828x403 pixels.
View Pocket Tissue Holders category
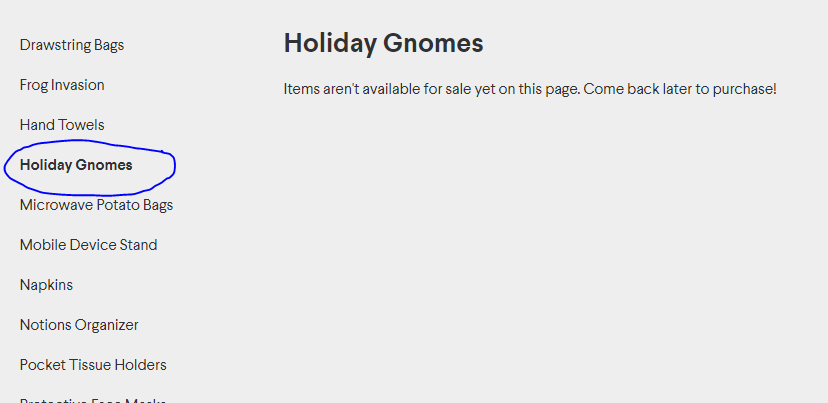93,365
